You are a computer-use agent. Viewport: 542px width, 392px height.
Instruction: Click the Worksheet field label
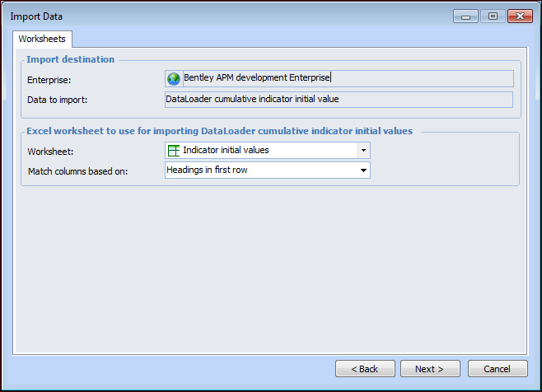51,151
